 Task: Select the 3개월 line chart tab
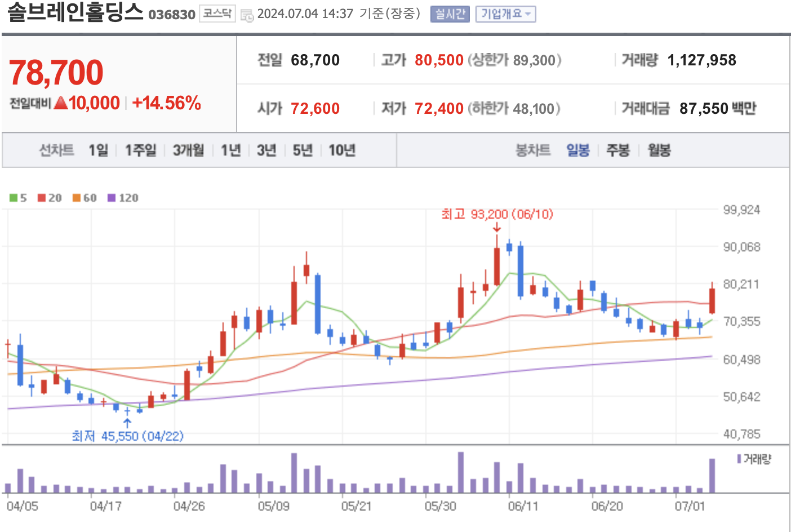[x=188, y=150]
